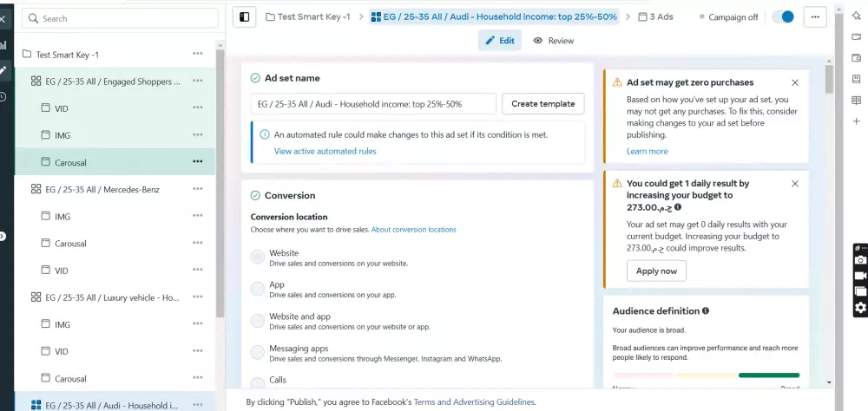Click the camera screenshot icon
The height and width of the screenshot is (411, 868).
(x=860, y=260)
